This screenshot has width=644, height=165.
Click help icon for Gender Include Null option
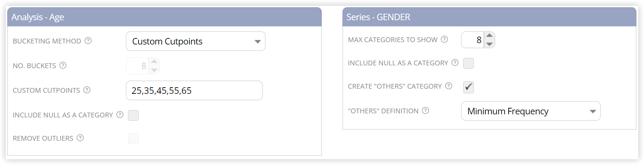click(x=455, y=63)
